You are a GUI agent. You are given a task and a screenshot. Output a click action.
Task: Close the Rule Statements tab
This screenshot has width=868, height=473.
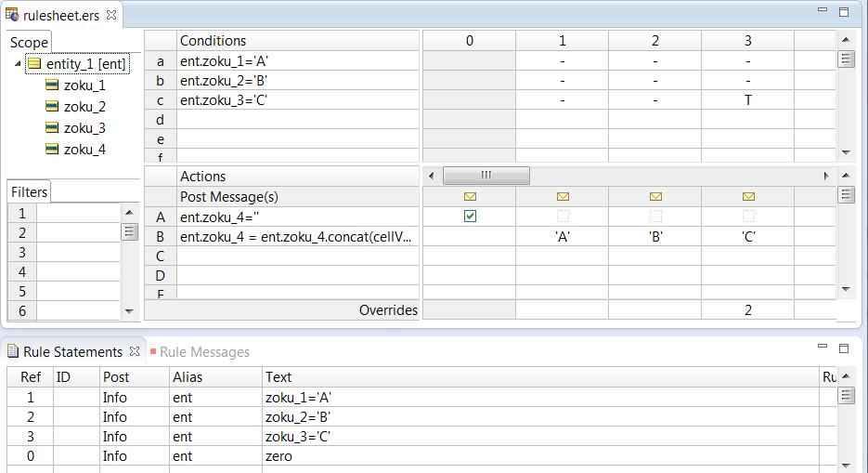point(134,351)
